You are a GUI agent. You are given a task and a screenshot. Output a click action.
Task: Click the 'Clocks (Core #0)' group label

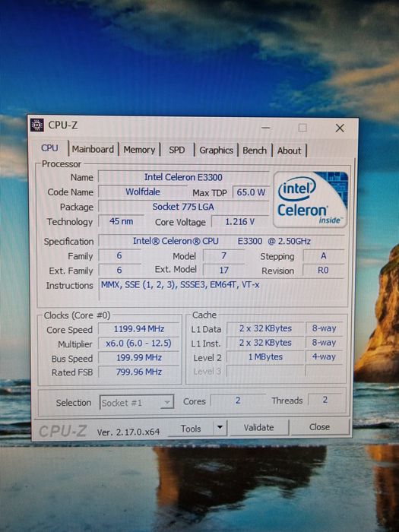[77, 315]
